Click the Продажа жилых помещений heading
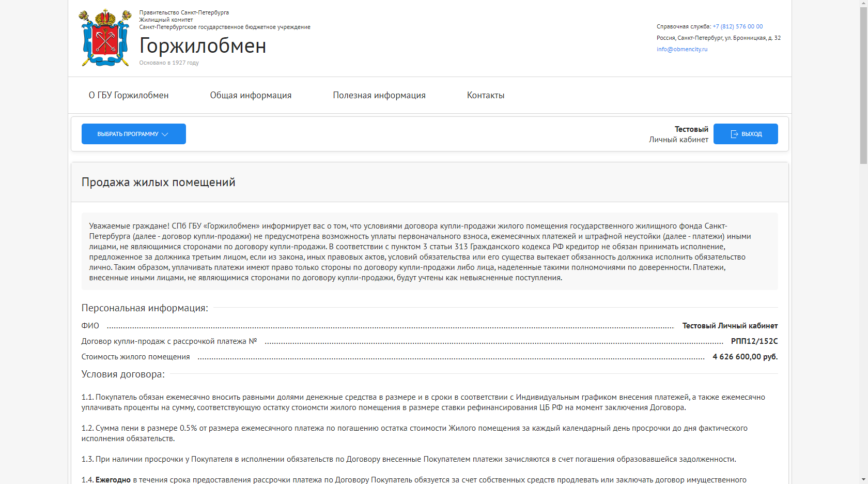 (158, 182)
